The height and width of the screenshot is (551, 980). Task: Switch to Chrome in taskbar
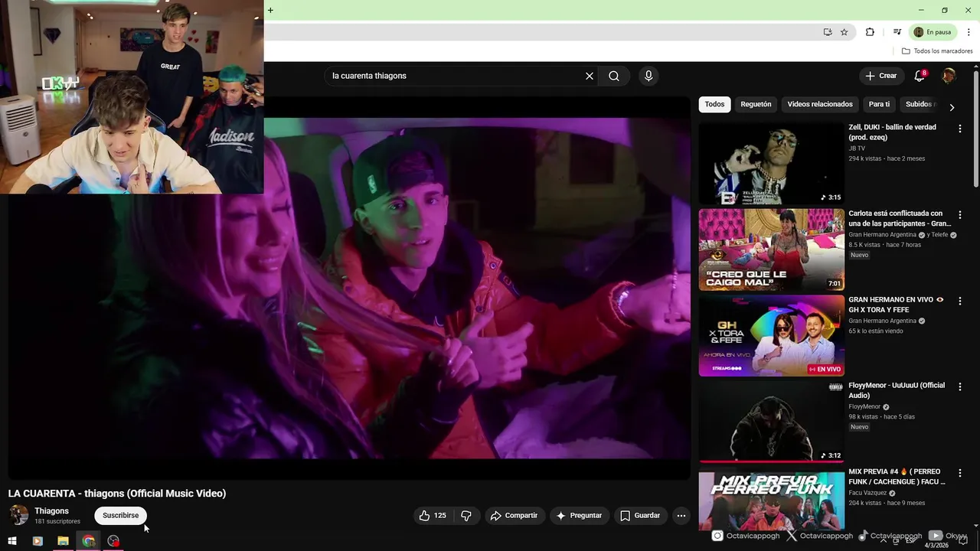[x=89, y=541]
